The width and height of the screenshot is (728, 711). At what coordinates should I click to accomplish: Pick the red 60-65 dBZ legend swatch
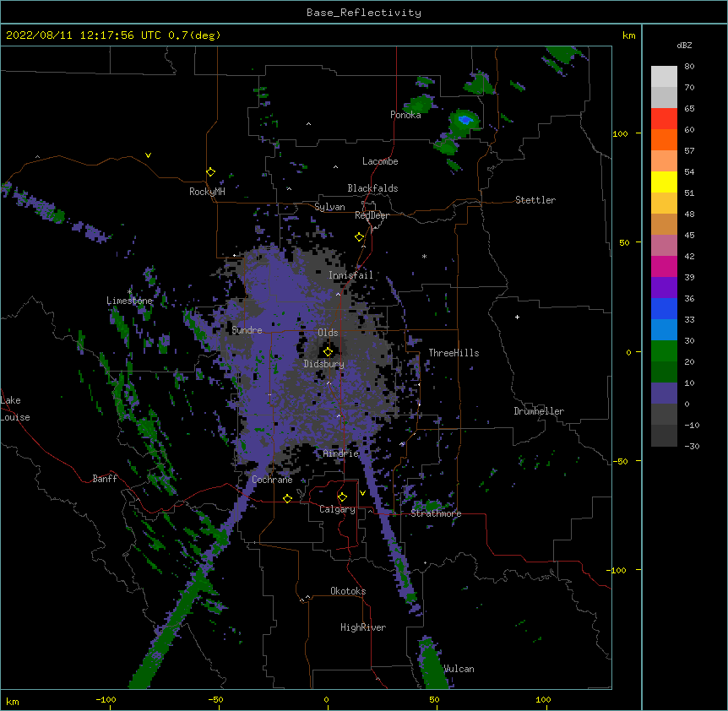pyautogui.click(x=664, y=118)
